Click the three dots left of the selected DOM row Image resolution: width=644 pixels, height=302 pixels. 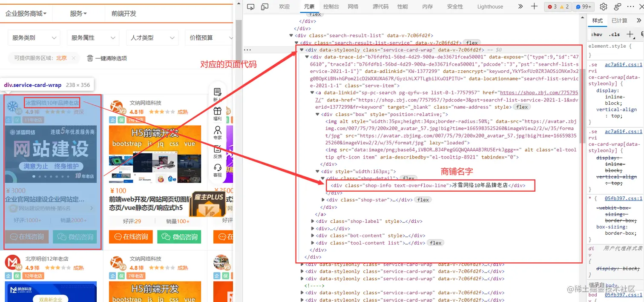(247, 50)
